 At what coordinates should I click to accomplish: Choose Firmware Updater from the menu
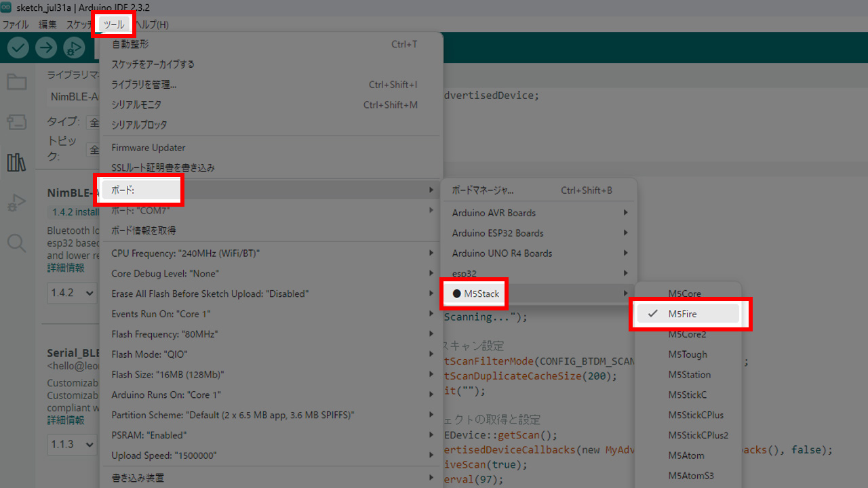tap(149, 148)
